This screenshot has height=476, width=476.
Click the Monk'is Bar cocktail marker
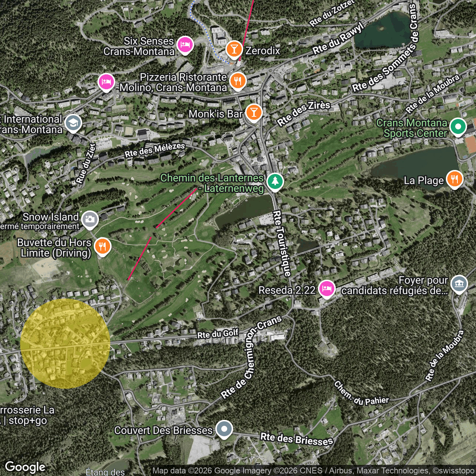click(254, 112)
